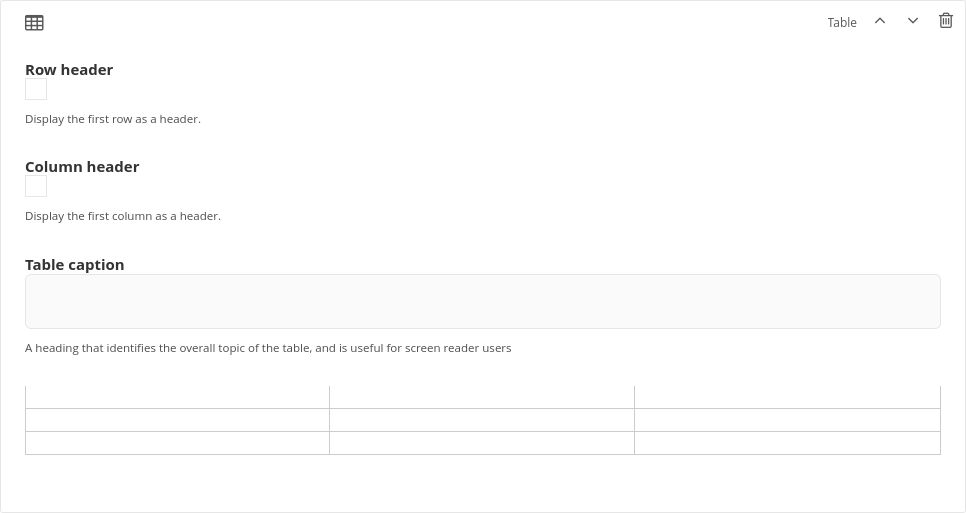Click the Row header label
966x513 pixels.
pyautogui.click(x=69, y=70)
